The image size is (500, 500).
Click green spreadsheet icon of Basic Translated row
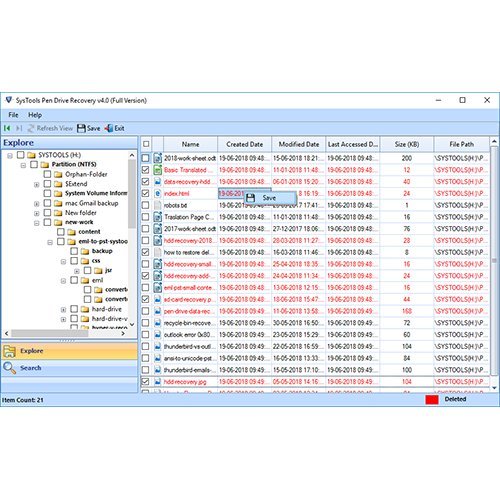(x=157, y=170)
